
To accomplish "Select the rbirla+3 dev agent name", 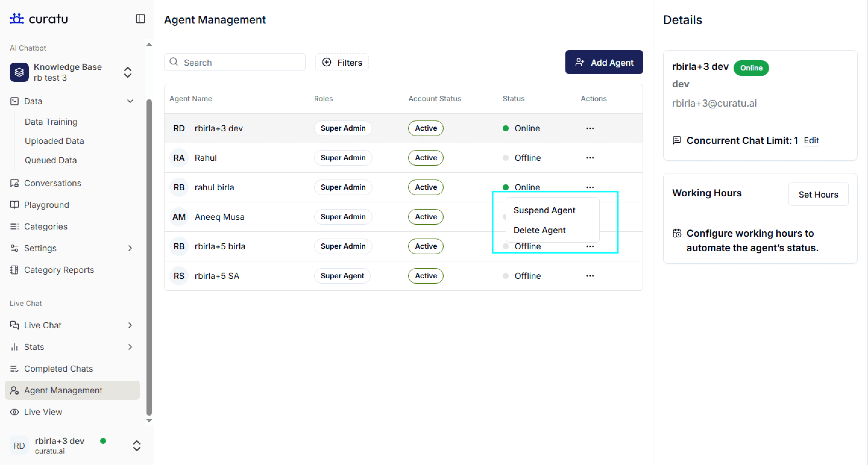I will click(219, 128).
